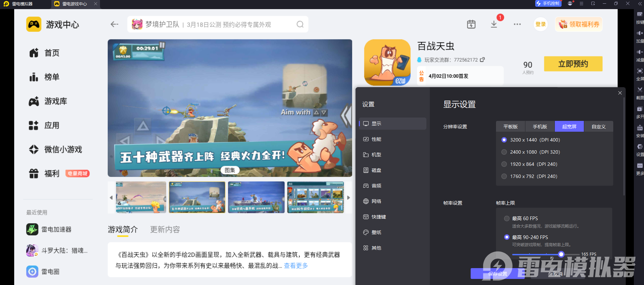Show next screenshot thumbnails with right arrow
This screenshot has width=644, height=285.
(x=348, y=198)
